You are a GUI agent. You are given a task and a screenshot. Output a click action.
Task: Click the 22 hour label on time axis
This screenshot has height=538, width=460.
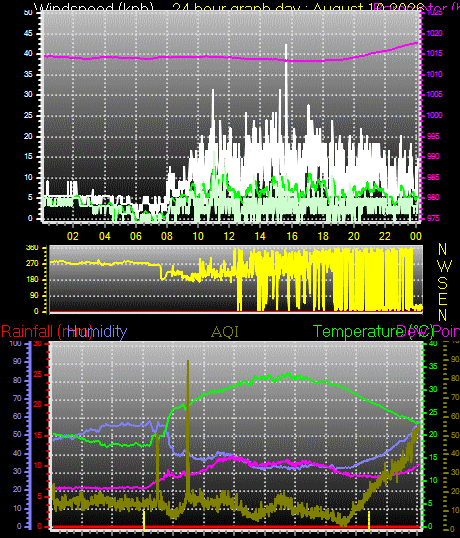[385, 236]
